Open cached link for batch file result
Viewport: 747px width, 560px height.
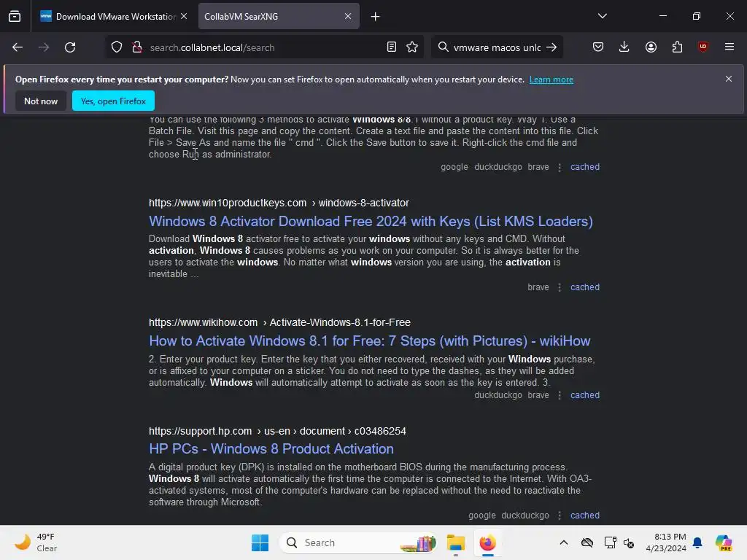tap(585, 167)
